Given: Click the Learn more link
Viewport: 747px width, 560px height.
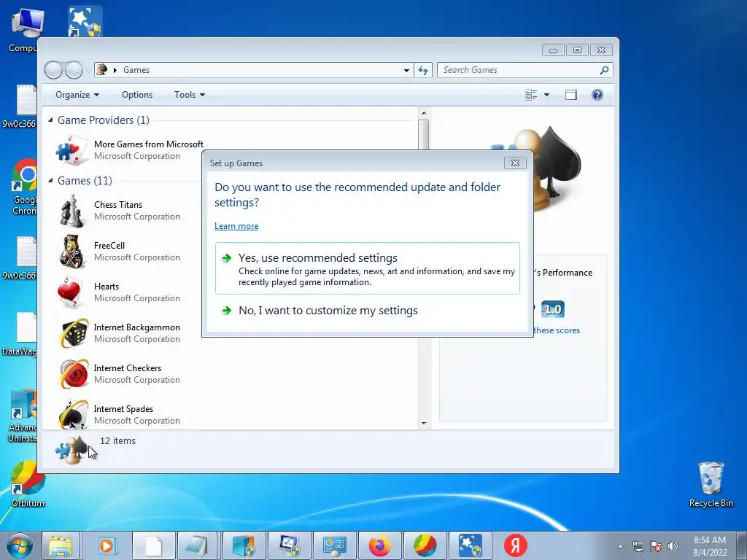Looking at the screenshot, I should point(236,226).
